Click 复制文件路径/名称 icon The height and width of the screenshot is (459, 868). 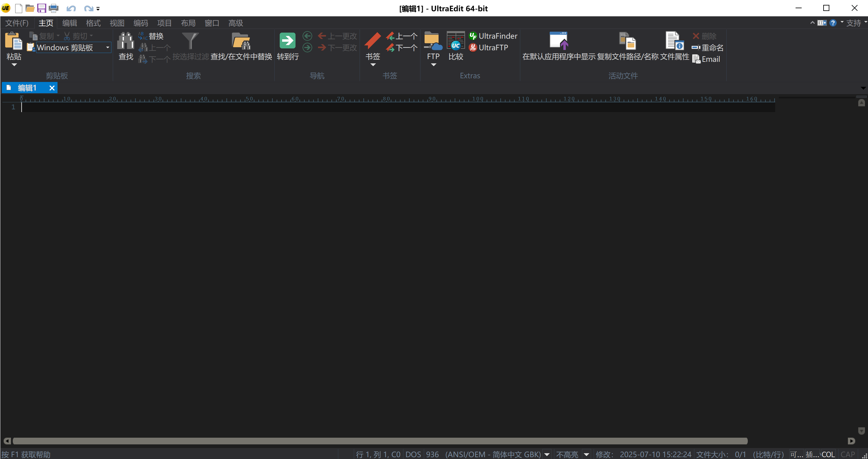(x=628, y=41)
